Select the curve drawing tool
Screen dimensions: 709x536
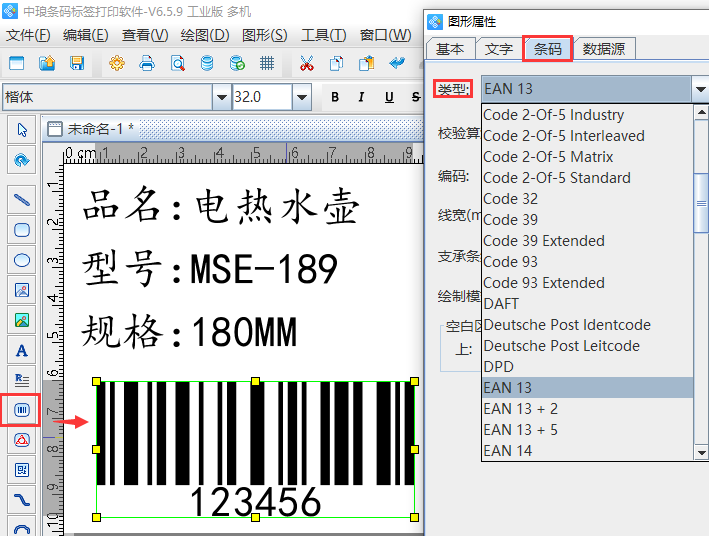point(22,500)
